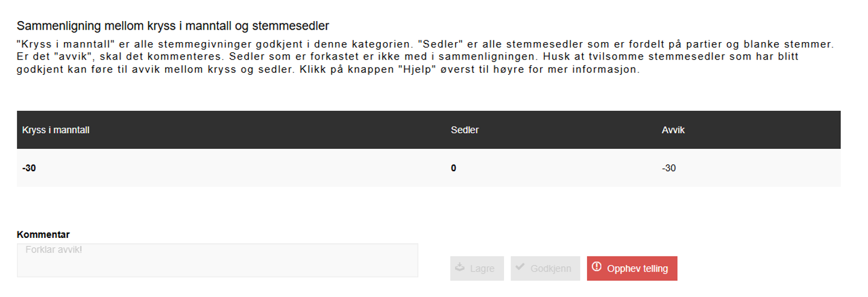Click the checkmark icon on Godkjenn
This screenshot has width=868, height=297.
pos(520,267)
